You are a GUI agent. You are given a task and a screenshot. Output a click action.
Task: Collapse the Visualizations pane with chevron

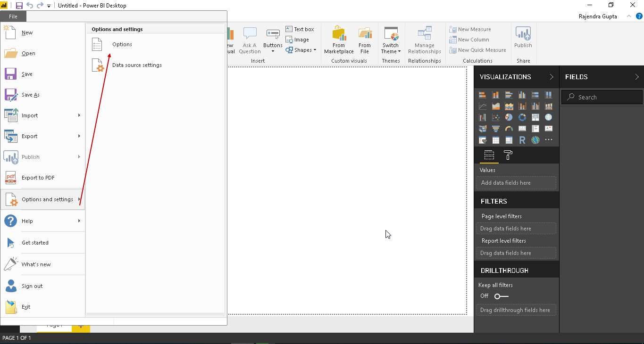[x=551, y=77]
